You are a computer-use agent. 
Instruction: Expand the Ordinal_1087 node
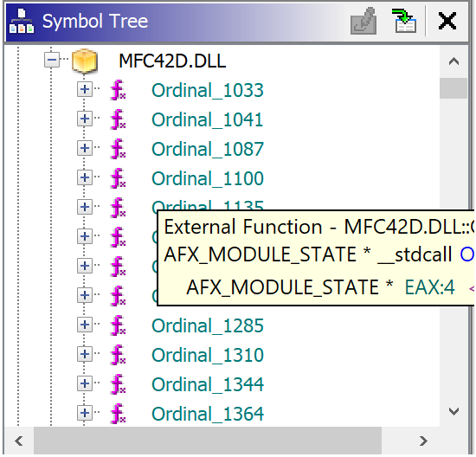tap(85, 149)
